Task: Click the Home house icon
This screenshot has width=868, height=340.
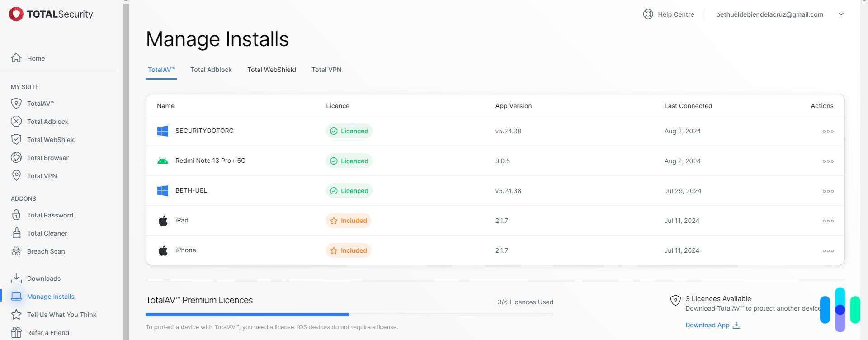Action: click(x=16, y=58)
